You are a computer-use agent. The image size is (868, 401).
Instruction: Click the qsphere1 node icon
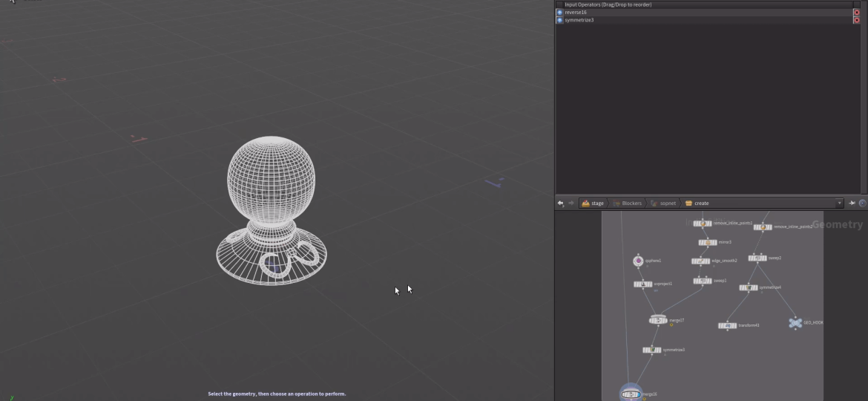[638, 261]
